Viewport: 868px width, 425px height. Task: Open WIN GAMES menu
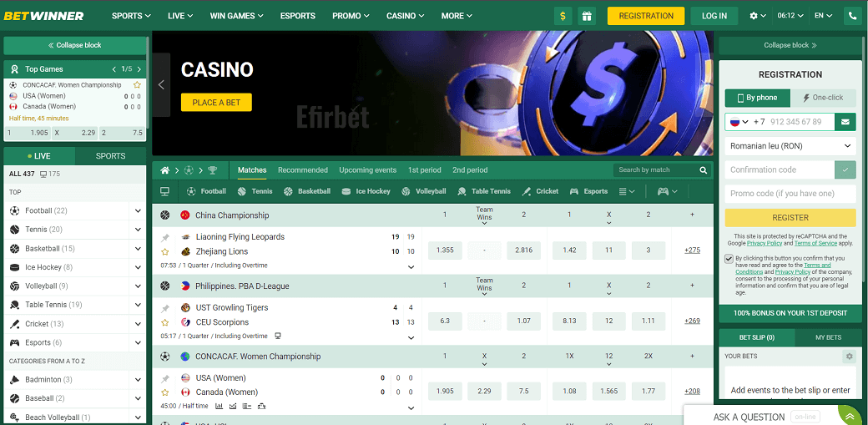click(x=236, y=16)
